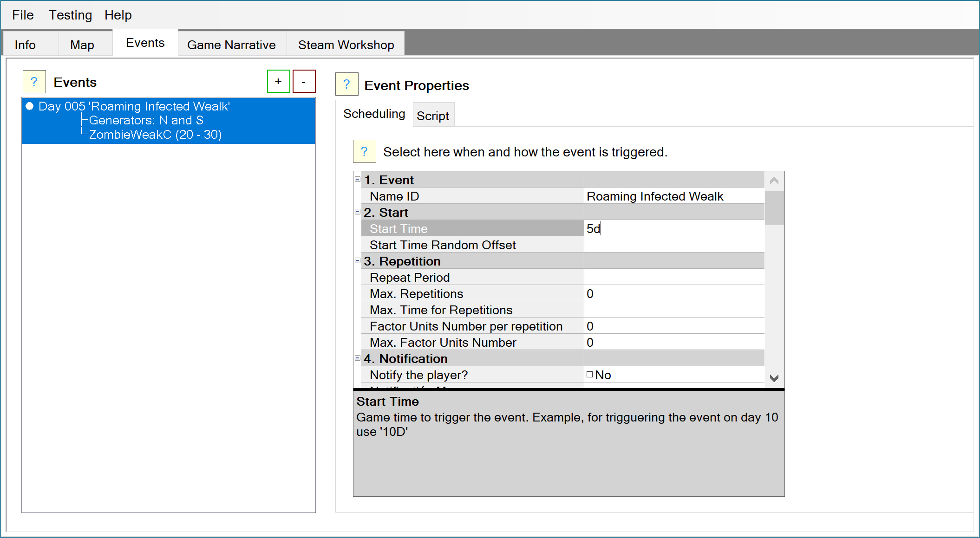Open the Testing menu
980x538 pixels.
(x=70, y=15)
